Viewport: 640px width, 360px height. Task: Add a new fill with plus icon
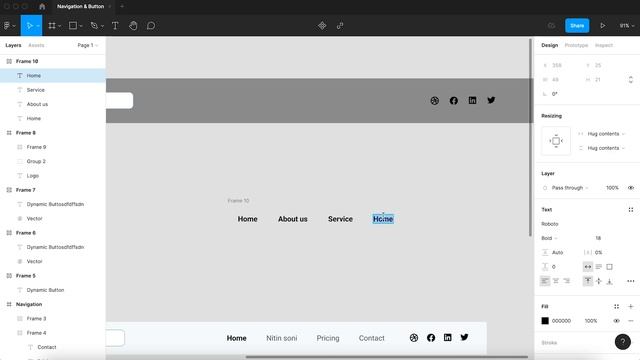click(x=631, y=306)
